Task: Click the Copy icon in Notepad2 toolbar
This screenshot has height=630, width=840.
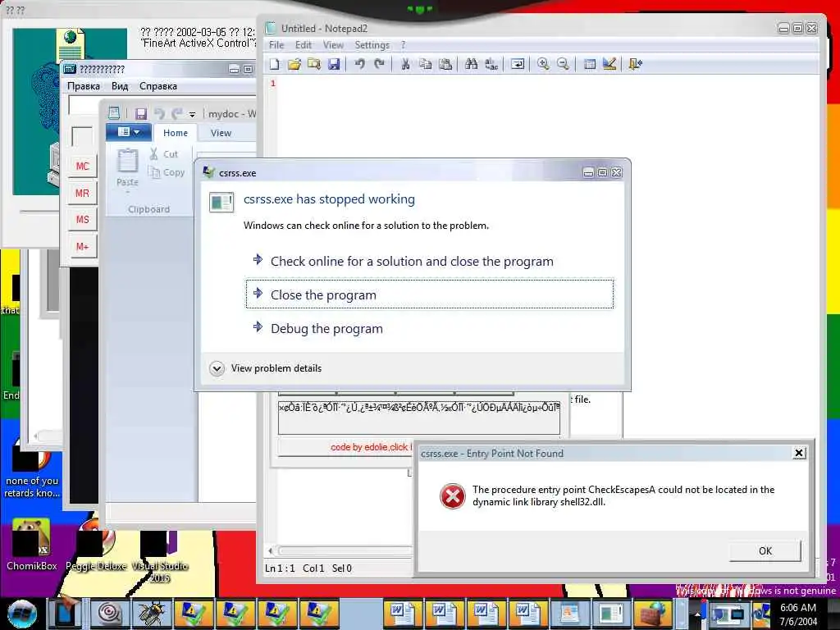Action: [426, 64]
